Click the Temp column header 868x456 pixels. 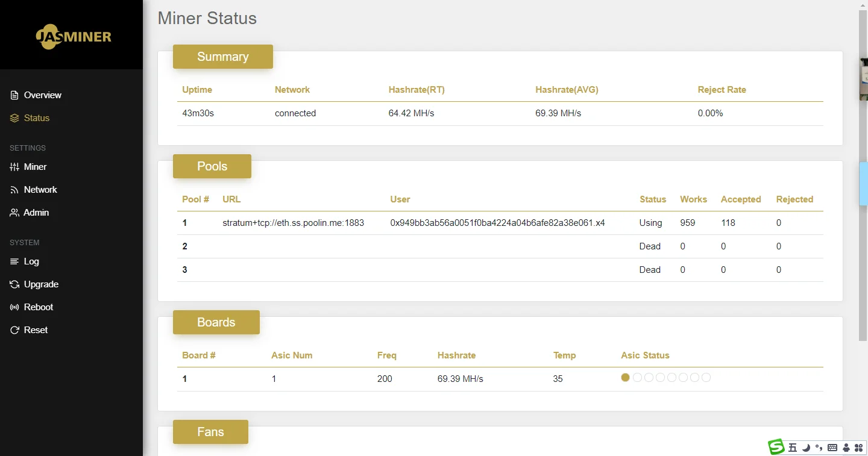565,355
